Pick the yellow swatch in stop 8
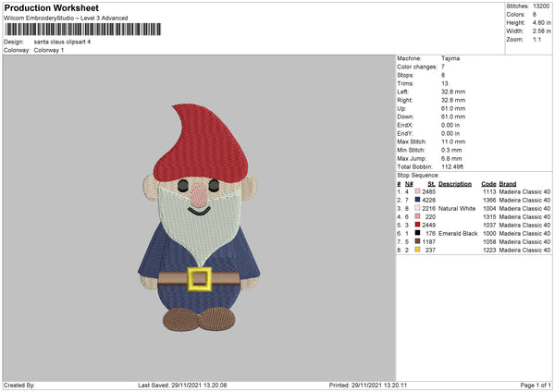The image size is (555, 392). click(x=418, y=251)
